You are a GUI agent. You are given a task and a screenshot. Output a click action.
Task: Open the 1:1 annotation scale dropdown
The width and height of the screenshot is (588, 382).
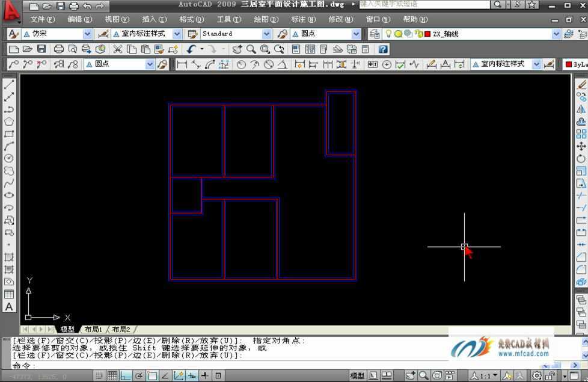[485, 375]
